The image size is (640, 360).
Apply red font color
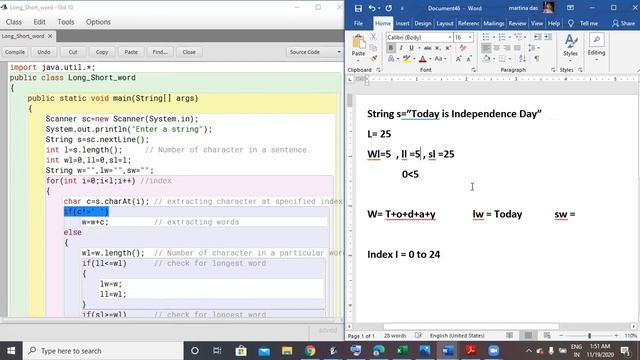[422, 59]
